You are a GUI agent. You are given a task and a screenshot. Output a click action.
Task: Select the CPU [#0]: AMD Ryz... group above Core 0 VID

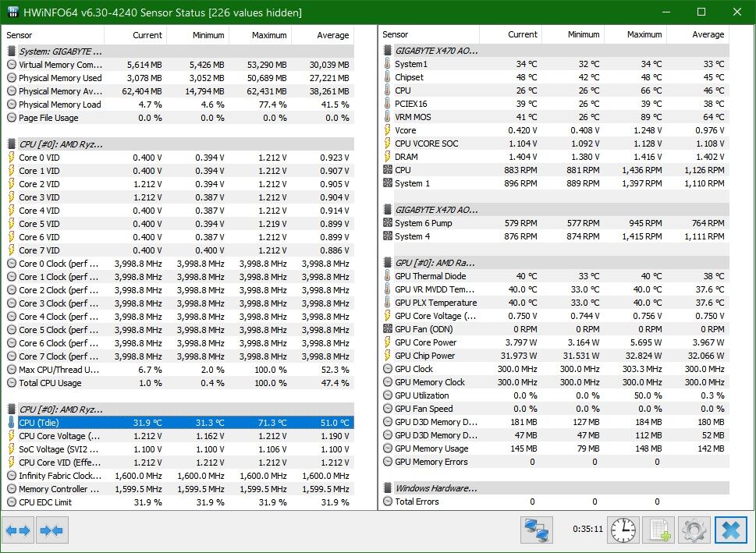[x=180, y=144]
